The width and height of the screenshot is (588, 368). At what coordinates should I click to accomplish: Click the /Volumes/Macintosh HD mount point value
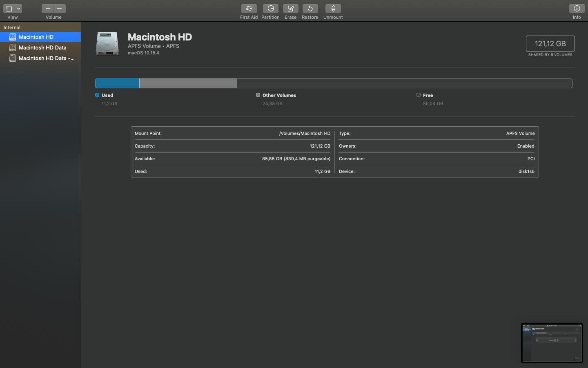coord(305,133)
